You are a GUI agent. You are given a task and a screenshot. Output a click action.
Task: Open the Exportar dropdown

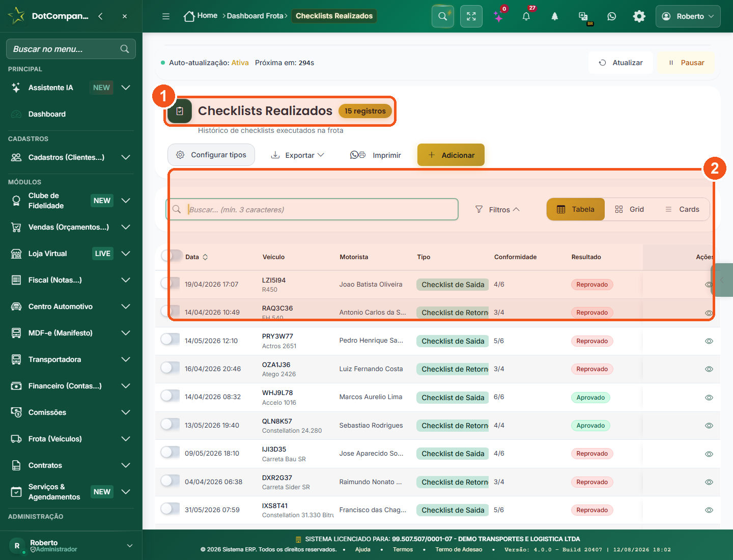click(x=298, y=155)
